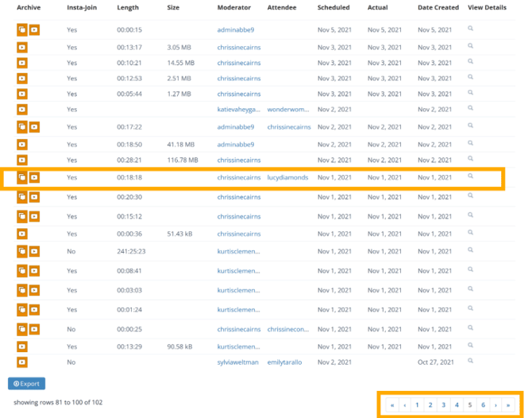Sort by the Length column header
Screen dimensions: 532x418
pyautogui.click(x=127, y=7)
